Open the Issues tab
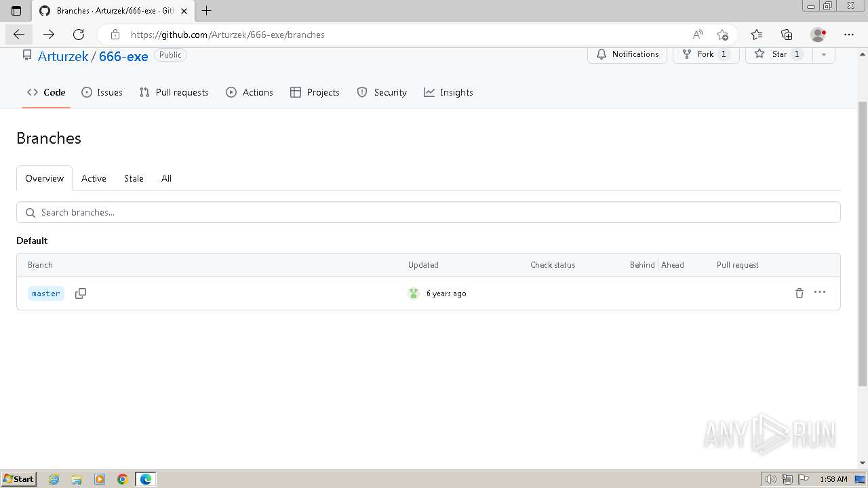868x488 pixels. pyautogui.click(x=102, y=92)
